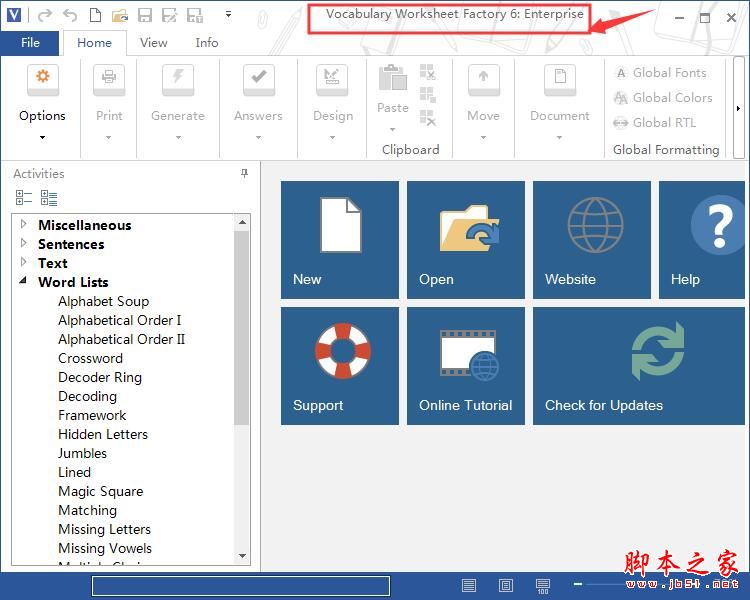Screen dimensions: 750x600
Task: Click the Redo arrow in quick access toolbar
Action: click(x=44, y=15)
